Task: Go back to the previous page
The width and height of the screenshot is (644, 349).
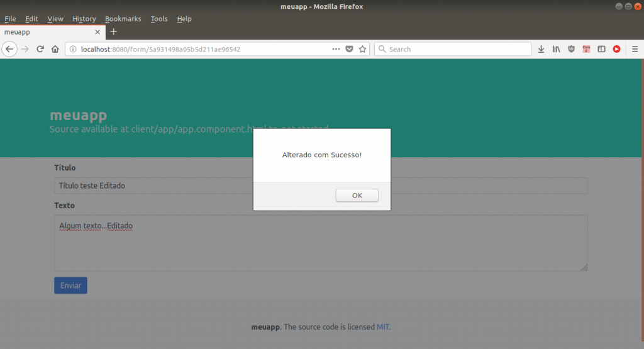Action: pos(9,49)
